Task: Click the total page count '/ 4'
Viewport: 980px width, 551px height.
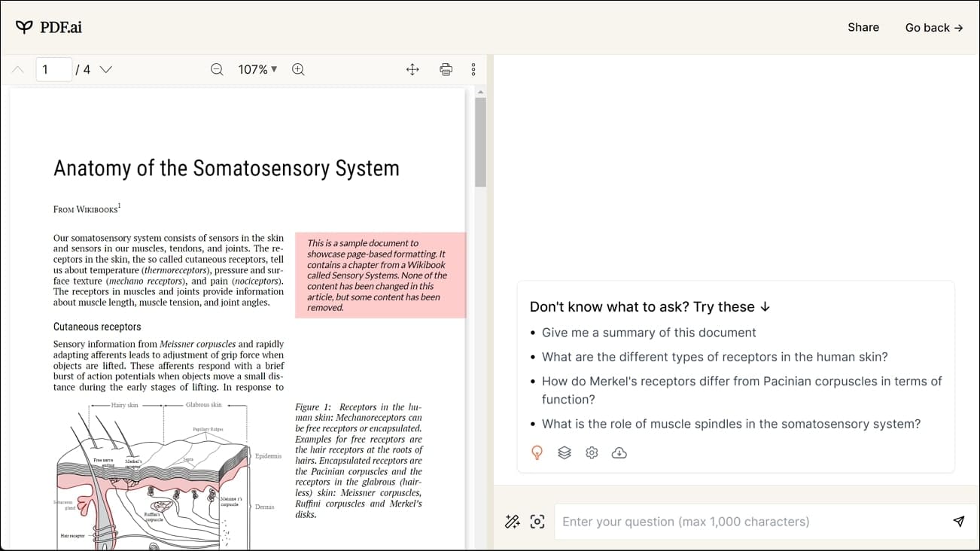Action: point(83,69)
